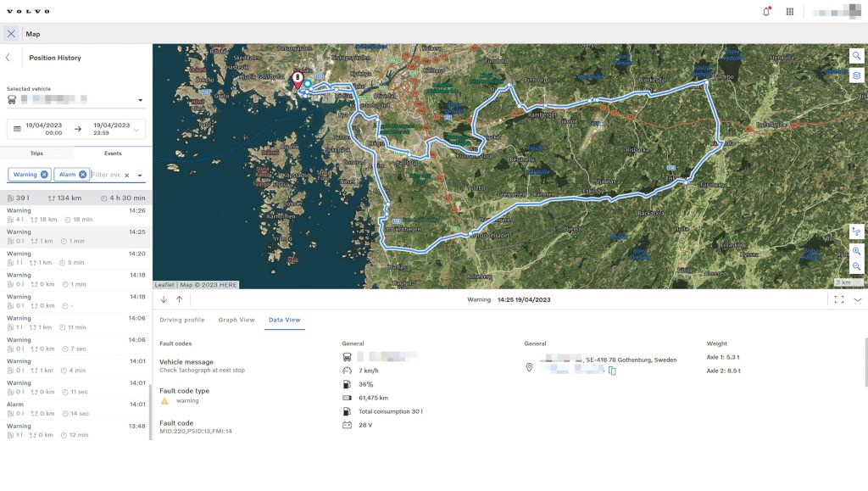Click the details panel scrollbar
The width and height of the screenshot is (868, 491).
865,362
